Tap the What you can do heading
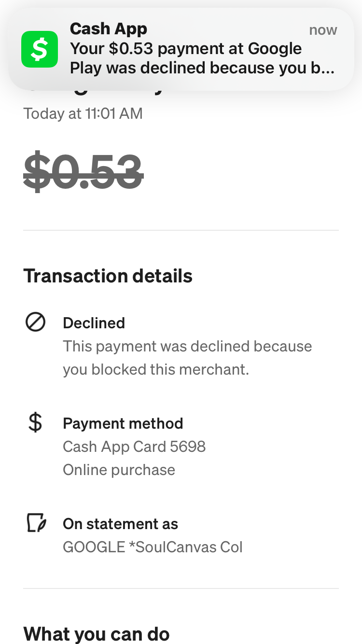 click(x=97, y=633)
